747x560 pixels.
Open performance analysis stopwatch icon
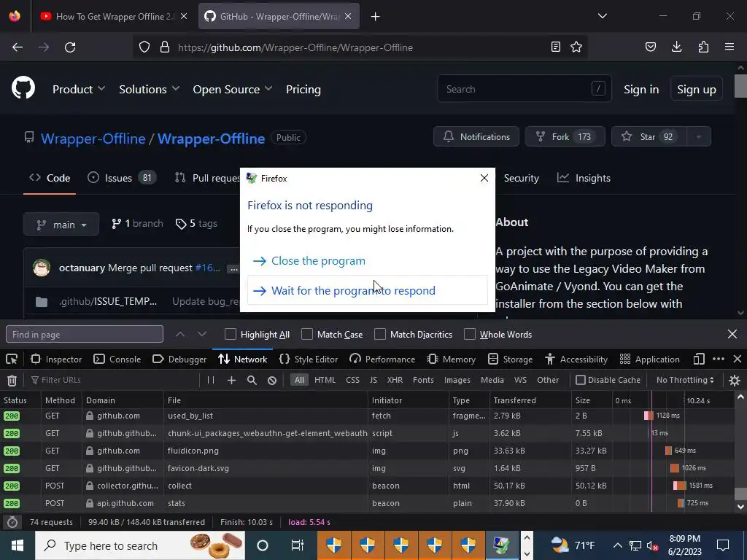pyautogui.click(x=12, y=522)
